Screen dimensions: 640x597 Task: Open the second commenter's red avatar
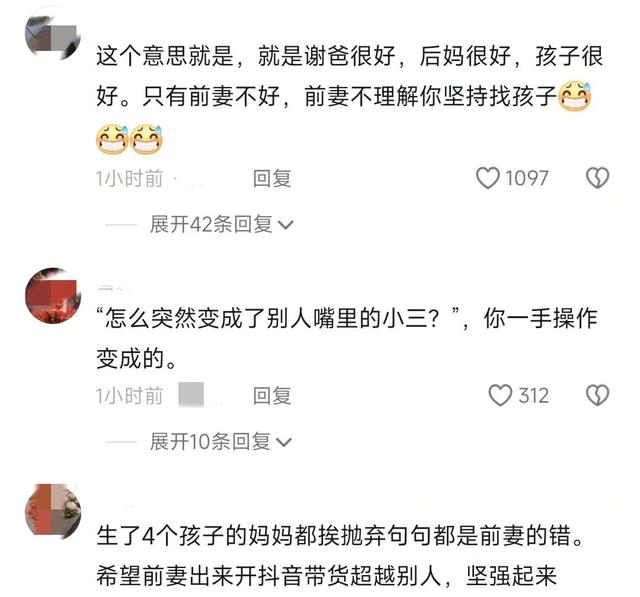pos(53,295)
